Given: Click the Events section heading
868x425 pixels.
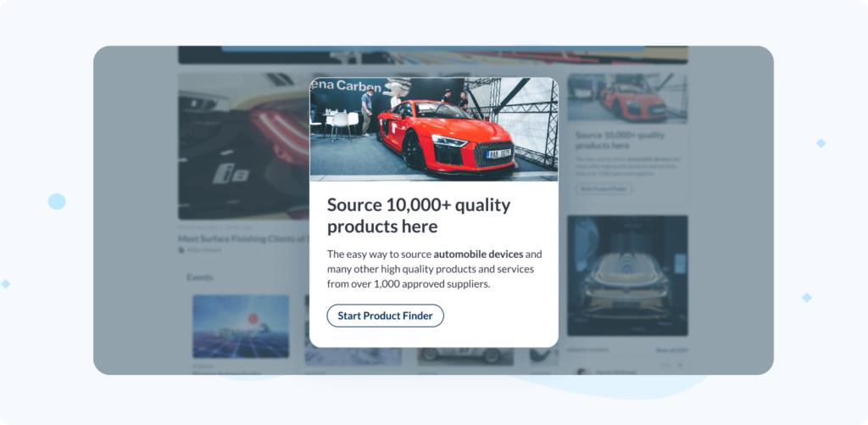Looking at the screenshot, I should [199, 277].
